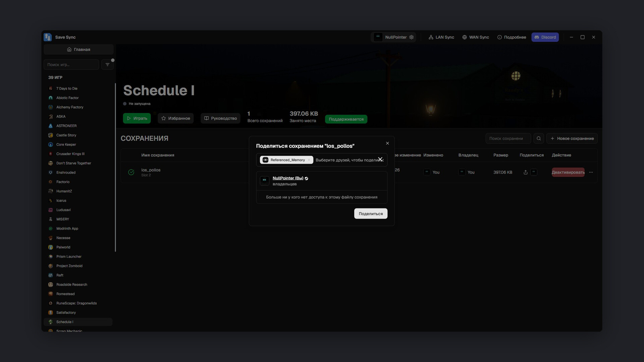Click the Save Sync app logo
Image resolution: width=644 pixels, height=362 pixels.
point(48,37)
